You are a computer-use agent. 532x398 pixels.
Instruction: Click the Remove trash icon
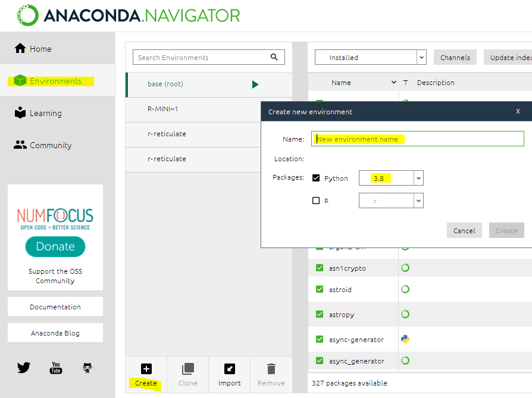[x=271, y=368]
